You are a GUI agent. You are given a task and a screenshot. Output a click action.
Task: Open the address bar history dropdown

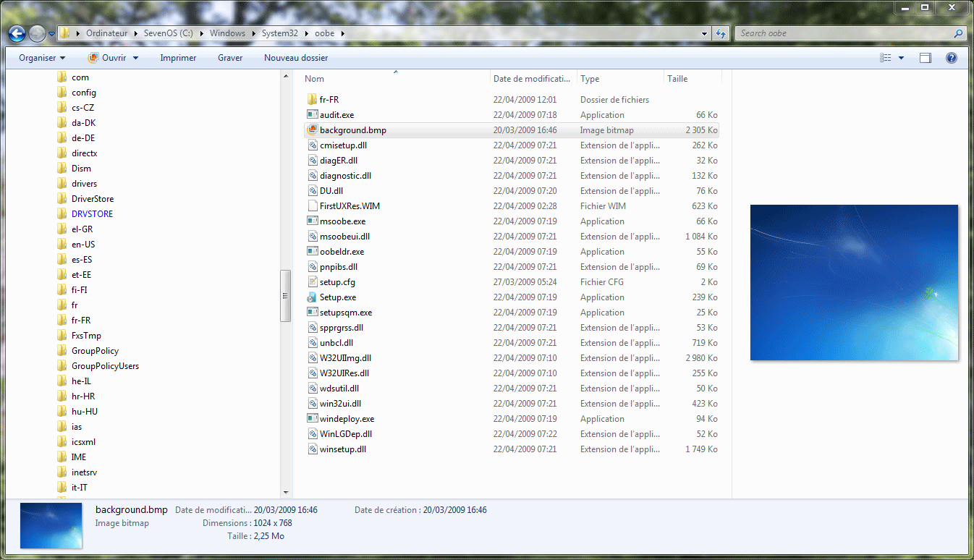[x=705, y=33]
